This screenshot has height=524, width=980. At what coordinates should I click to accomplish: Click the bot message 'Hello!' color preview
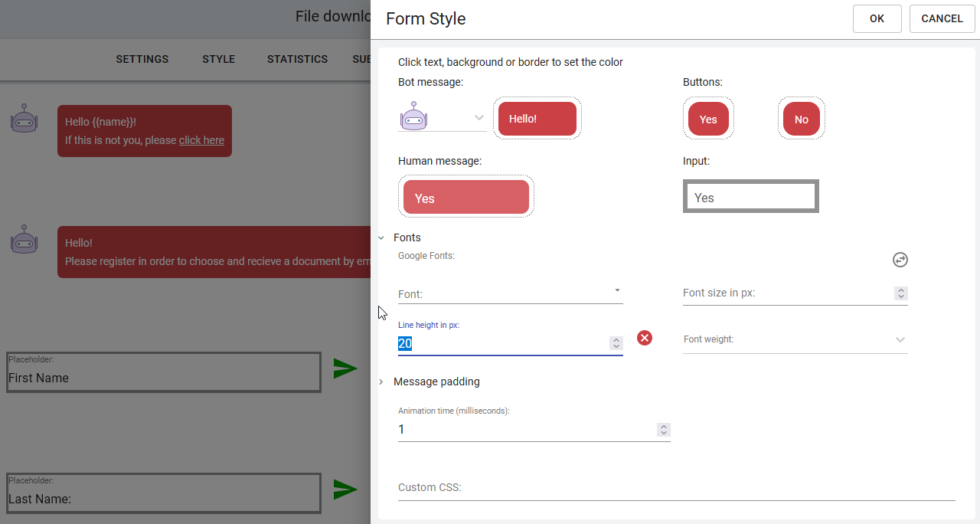(x=537, y=119)
